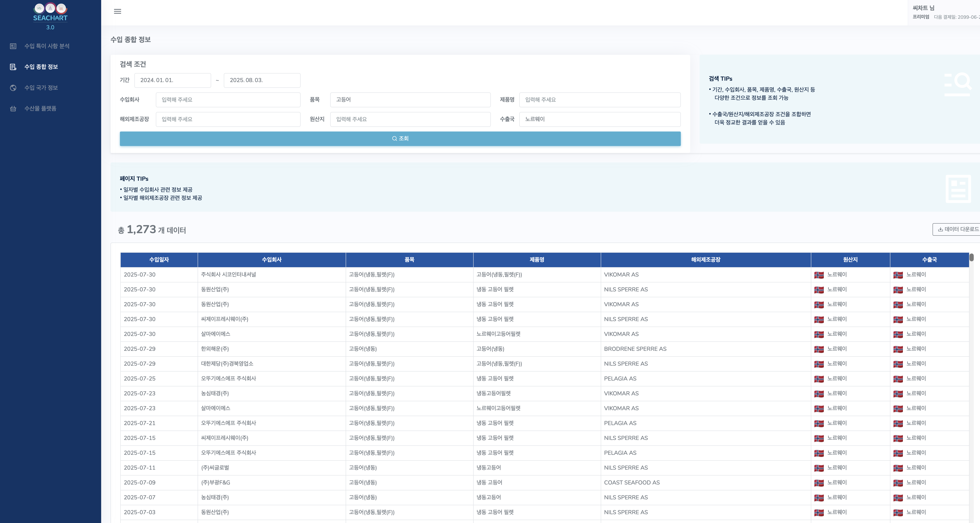This screenshot has height=523, width=980.
Task: Click the 수입 종합 정보 sidebar icon
Action: click(x=13, y=67)
